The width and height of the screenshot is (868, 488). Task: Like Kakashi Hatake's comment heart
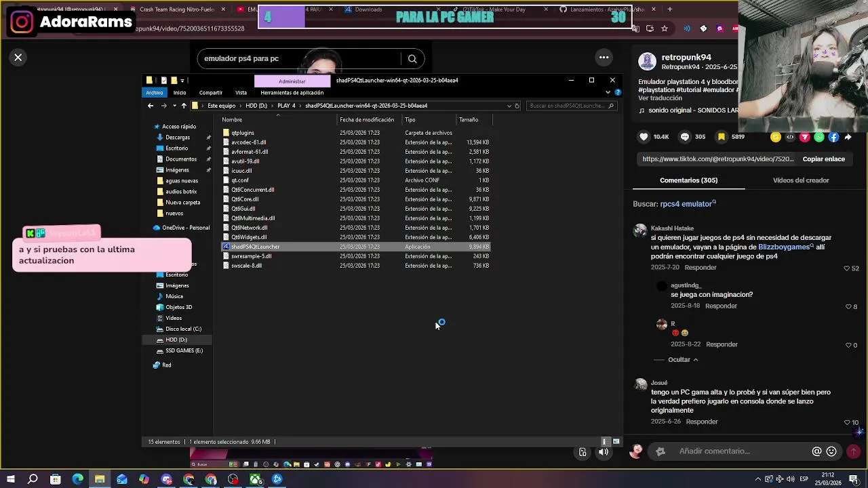click(846, 268)
